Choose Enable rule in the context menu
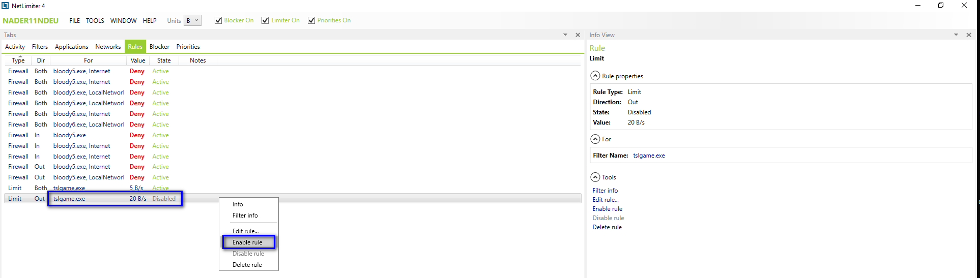 click(249, 242)
